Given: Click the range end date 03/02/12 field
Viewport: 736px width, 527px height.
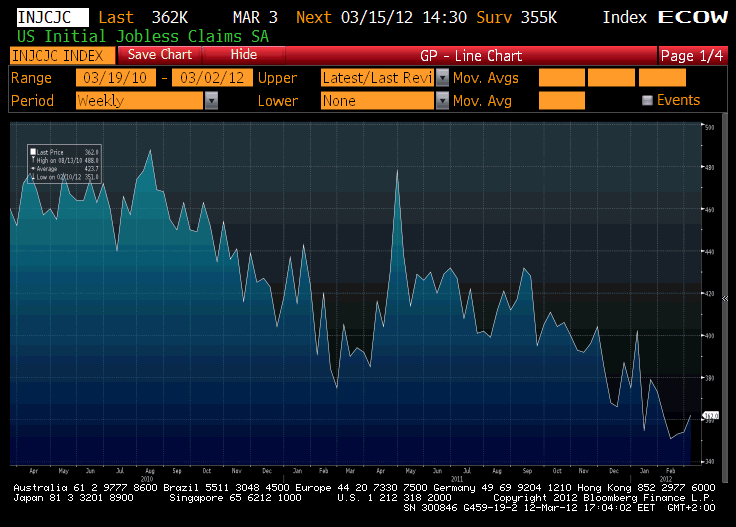Looking at the screenshot, I should (212, 77).
